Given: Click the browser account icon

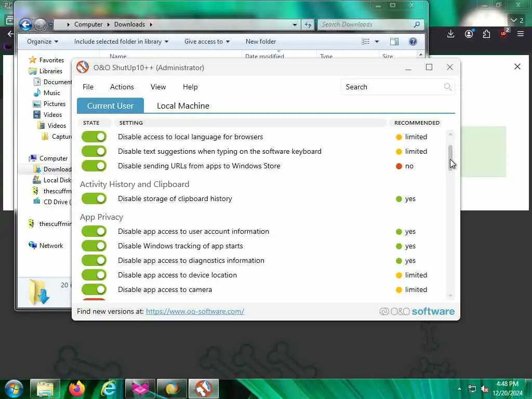Looking at the screenshot, I should [469, 34].
